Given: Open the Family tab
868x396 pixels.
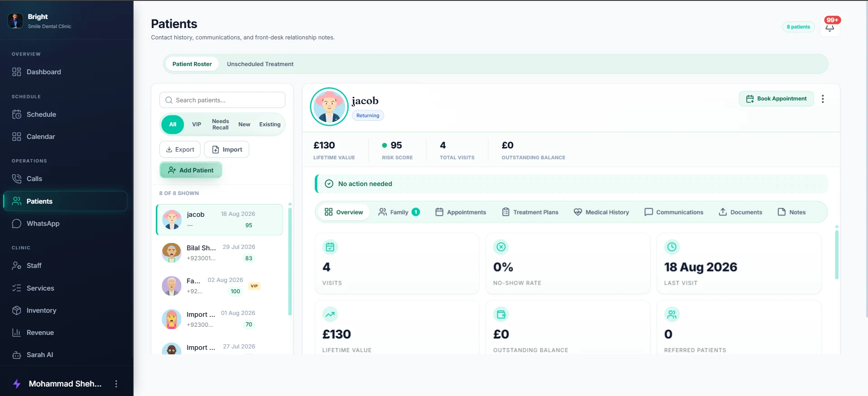Looking at the screenshot, I should coord(399,212).
